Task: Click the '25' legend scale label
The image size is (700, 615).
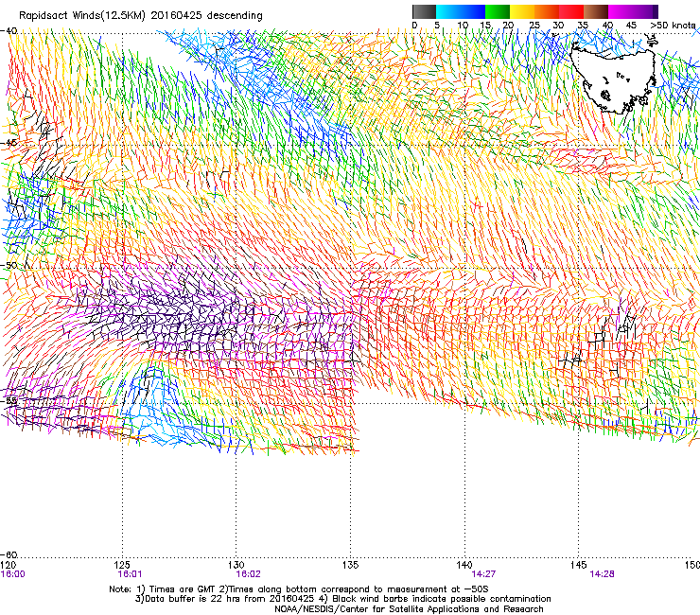Action: (534, 26)
